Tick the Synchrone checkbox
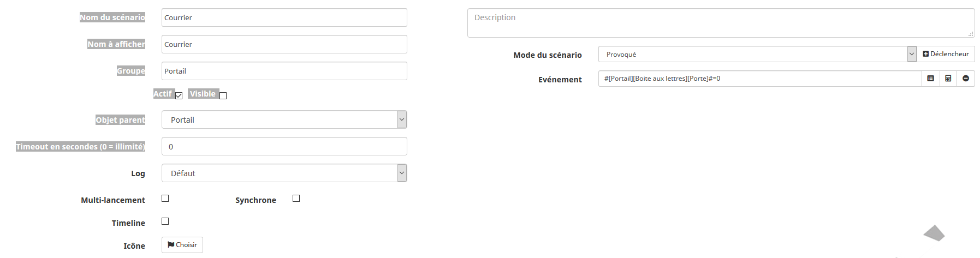This screenshot has width=980, height=258. pos(296,199)
